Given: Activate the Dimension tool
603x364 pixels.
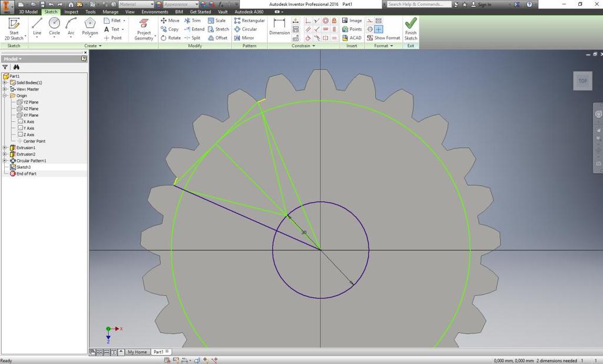Looking at the screenshot, I should tap(280, 27).
